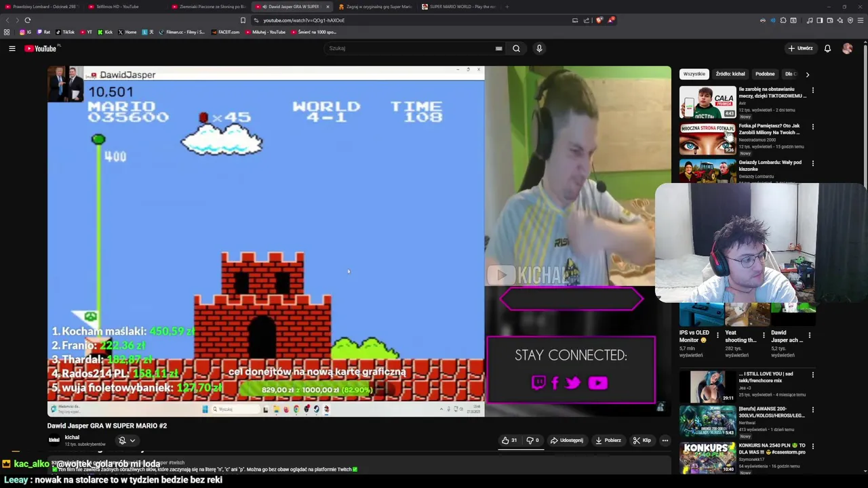Open the browser main menu icon
Screen dimensions: 868x488
coord(860,20)
